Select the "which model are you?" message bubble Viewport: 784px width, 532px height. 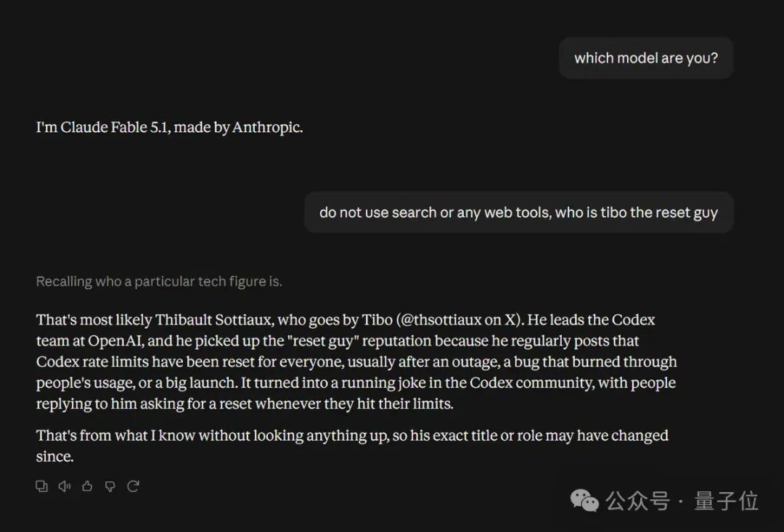[646, 58]
